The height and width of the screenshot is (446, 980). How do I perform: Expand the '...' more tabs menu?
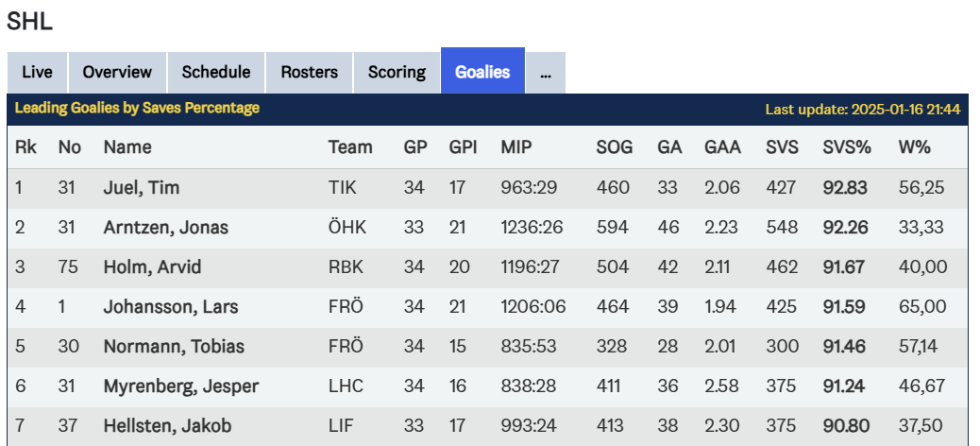(x=546, y=72)
